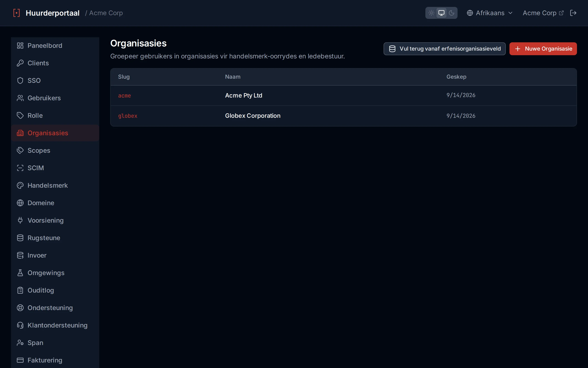Click the Geskep column header
This screenshot has height=368, width=588.
pyautogui.click(x=456, y=77)
